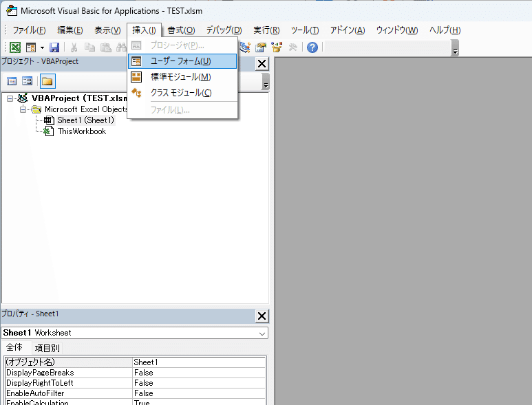This screenshot has height=405, width=532.
Task: Open the Object Browser toolbar icon
Action: point(277,47)
